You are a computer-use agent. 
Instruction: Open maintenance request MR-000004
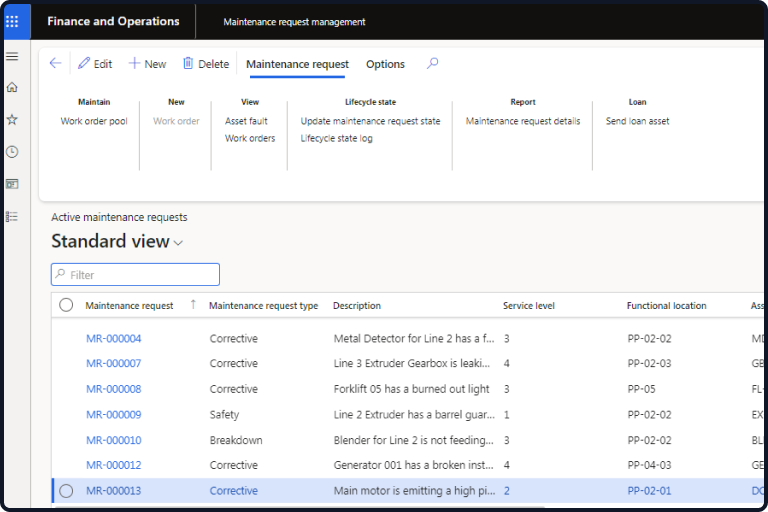click(114, 339)
